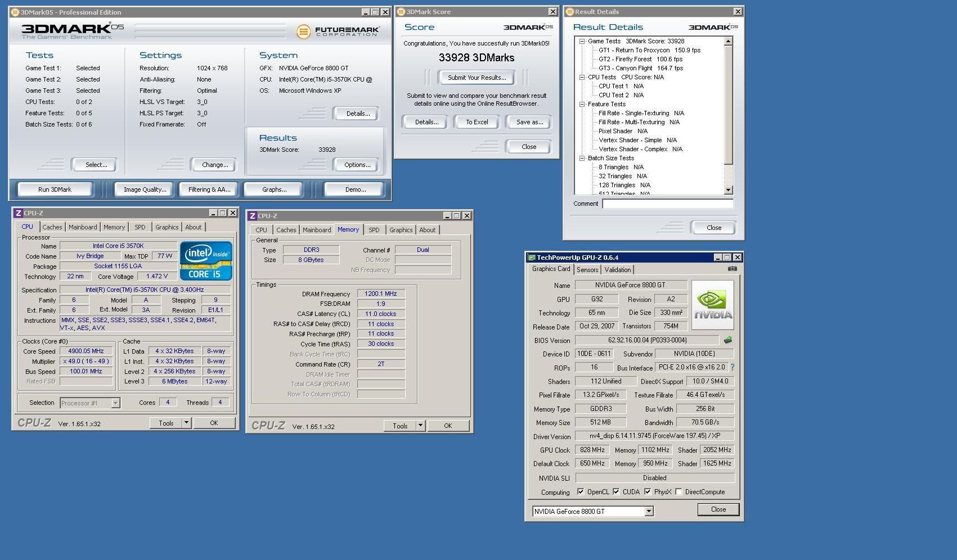
Task: Click Select button under Tests
Action: (x=96, y=165)
